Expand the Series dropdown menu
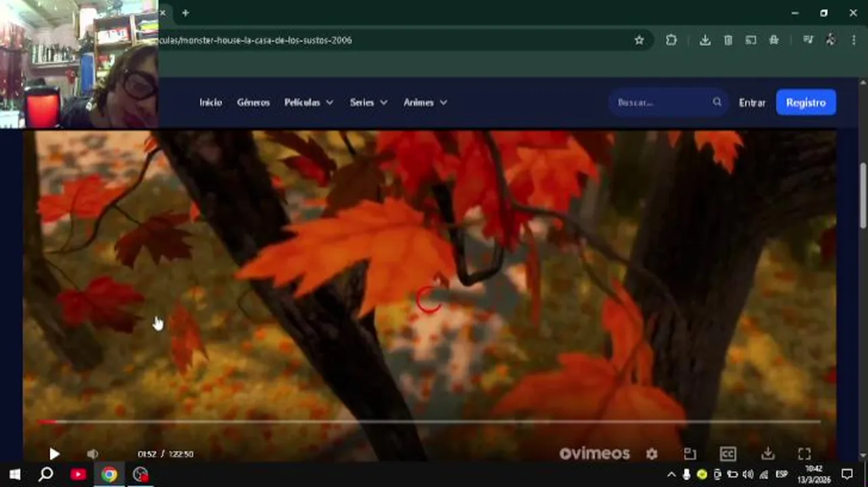Screen dimensions: 868x487 (368, 102)
